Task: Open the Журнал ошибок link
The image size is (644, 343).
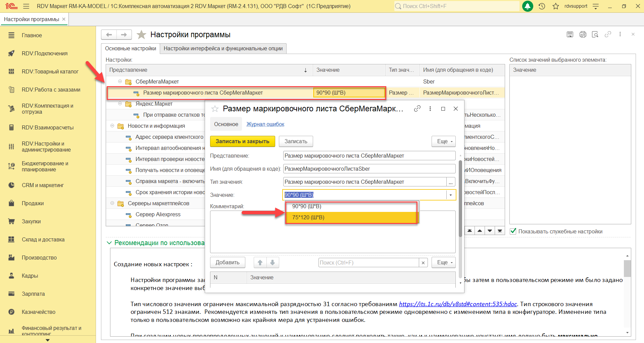Action: coord(265,124)
